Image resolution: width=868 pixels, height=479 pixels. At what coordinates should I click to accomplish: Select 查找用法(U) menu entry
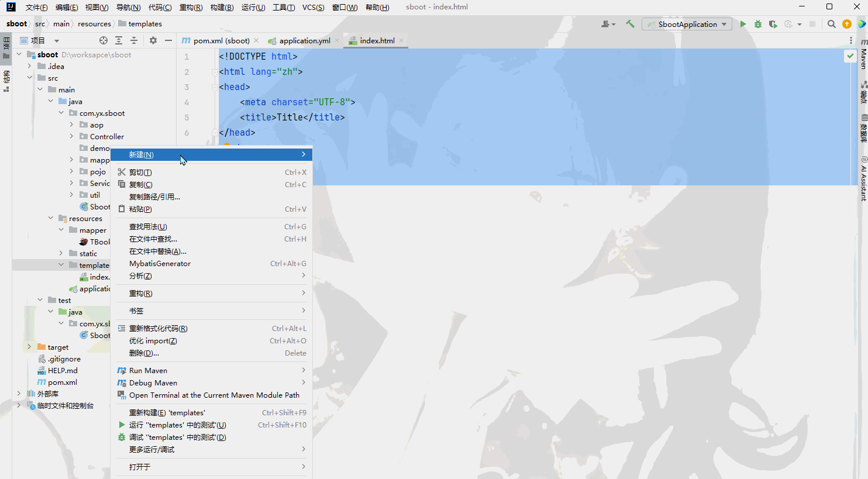point(211,226)
